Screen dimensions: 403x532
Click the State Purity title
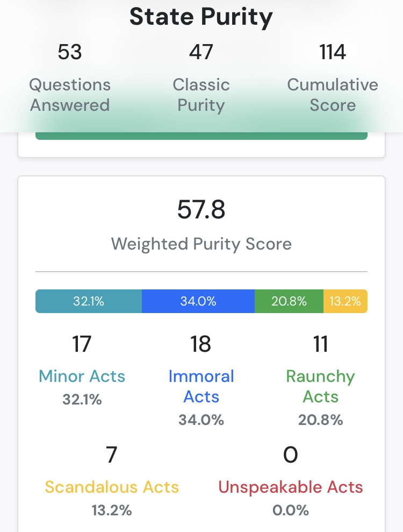click(201, 17)
